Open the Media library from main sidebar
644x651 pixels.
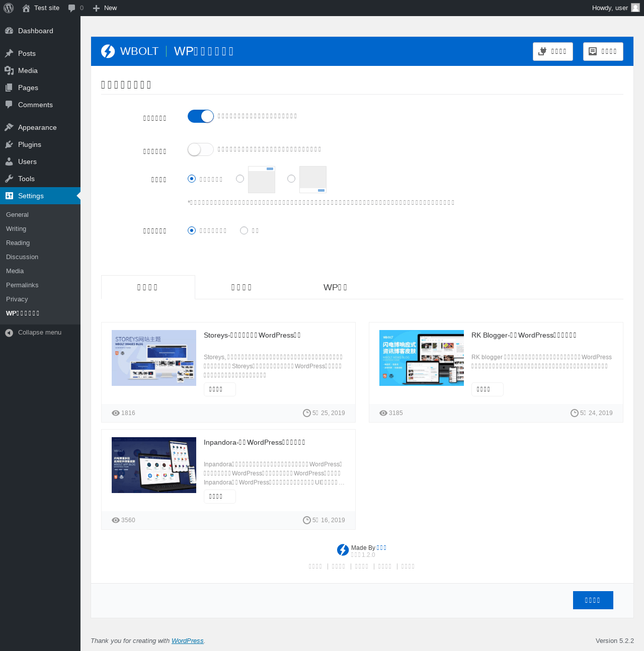pos(40,70)
